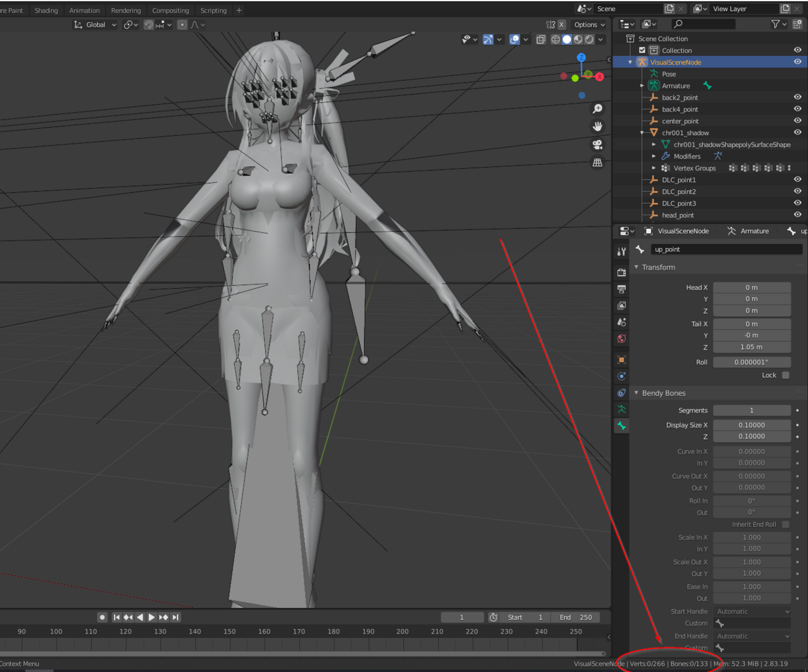Jump to the timeline start frame
Viewport: 808px width, 672px height.
[116, 617]
